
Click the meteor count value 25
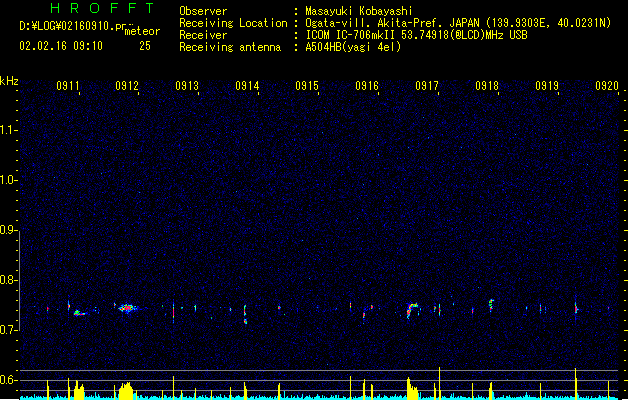tap(145, 46)
